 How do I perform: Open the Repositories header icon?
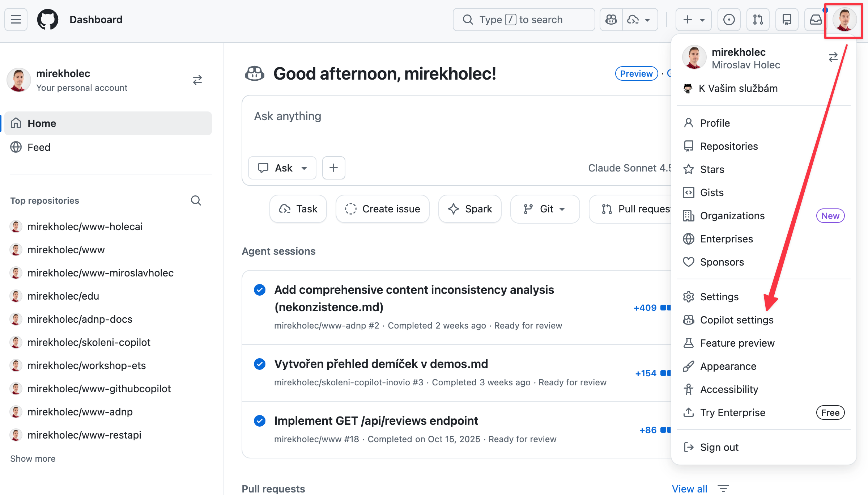click(787, 20)
